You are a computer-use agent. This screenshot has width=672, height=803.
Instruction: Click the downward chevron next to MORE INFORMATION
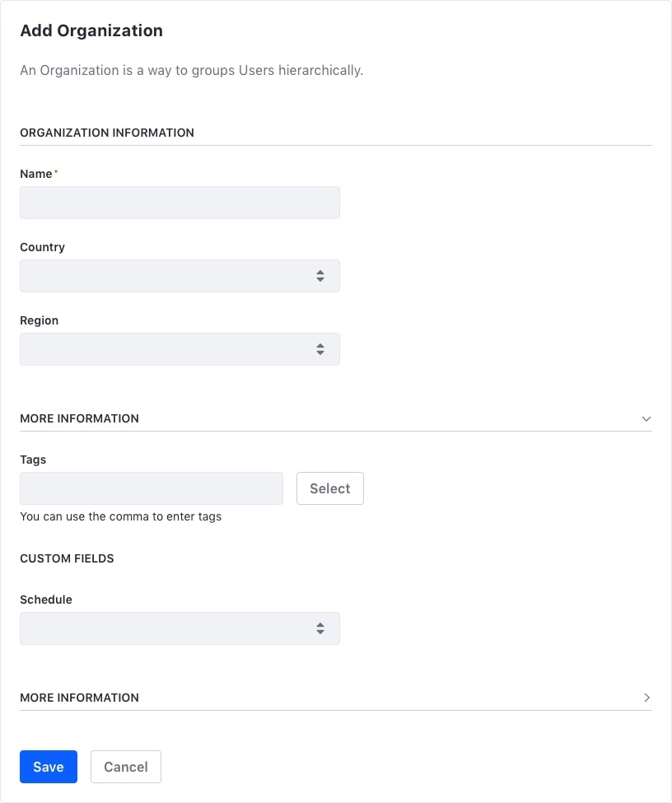click(647, 418)
